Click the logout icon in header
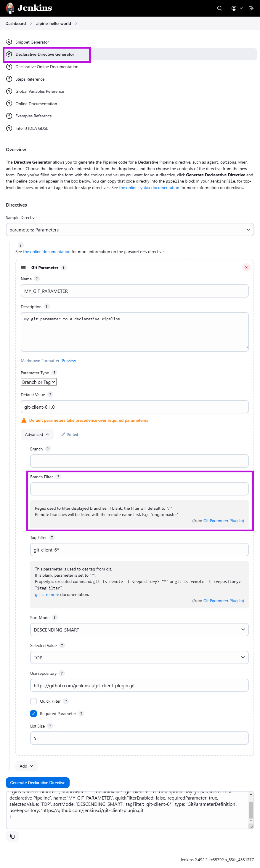Screen dimensions: 260x868 pyautogui.click(x=251, y=8)
